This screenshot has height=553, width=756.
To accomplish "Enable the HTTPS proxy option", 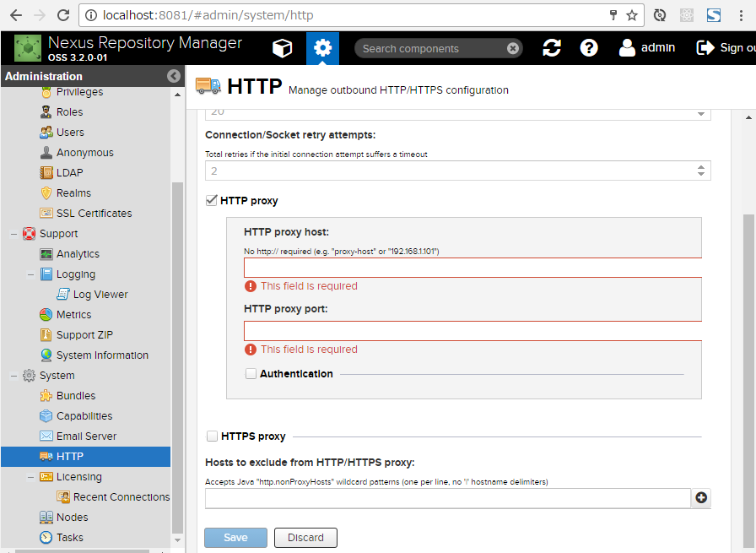I will click(213, 436).
